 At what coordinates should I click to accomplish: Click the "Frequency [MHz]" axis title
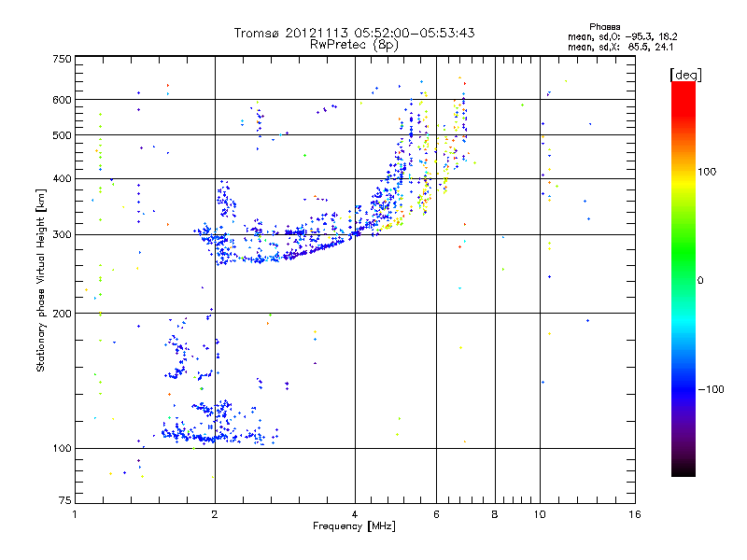tap(354, 526)
